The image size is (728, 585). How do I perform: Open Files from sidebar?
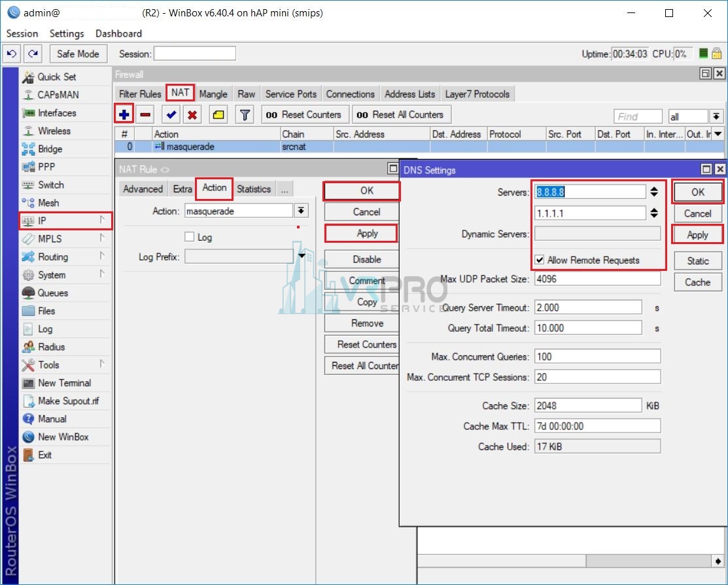click(x=65, y=311)
